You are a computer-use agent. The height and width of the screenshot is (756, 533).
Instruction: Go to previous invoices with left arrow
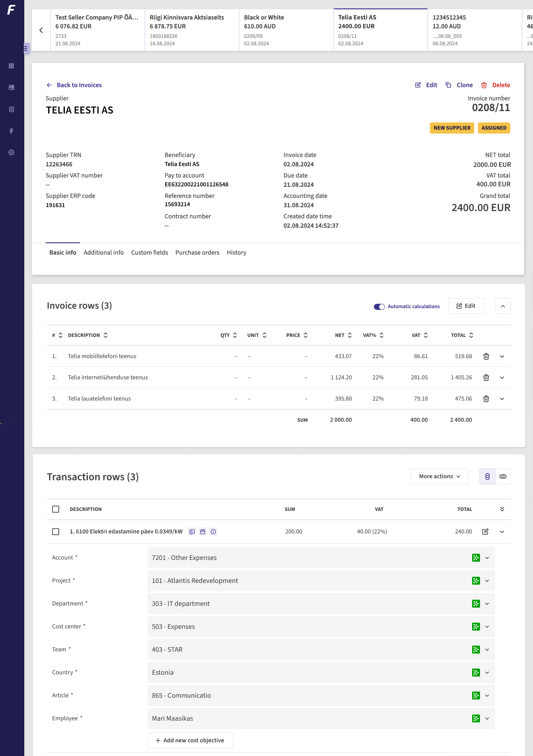(41, 30)
